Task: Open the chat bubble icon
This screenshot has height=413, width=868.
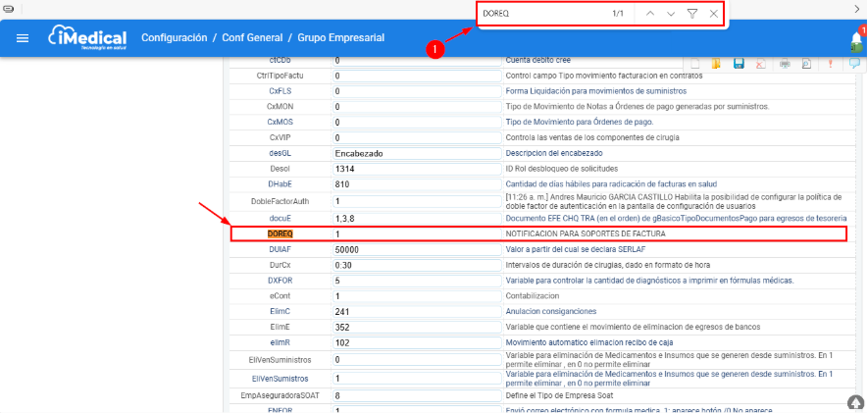Action: coord(854,64)
